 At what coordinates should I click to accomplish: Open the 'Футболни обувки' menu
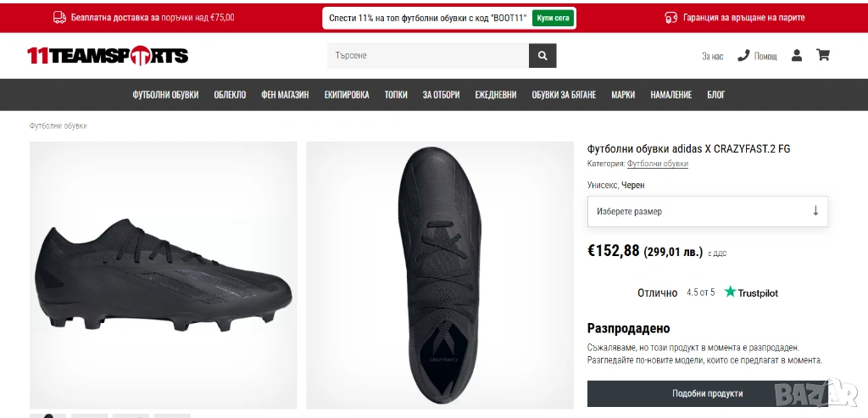pyautogui.click(x=165, y=95)
